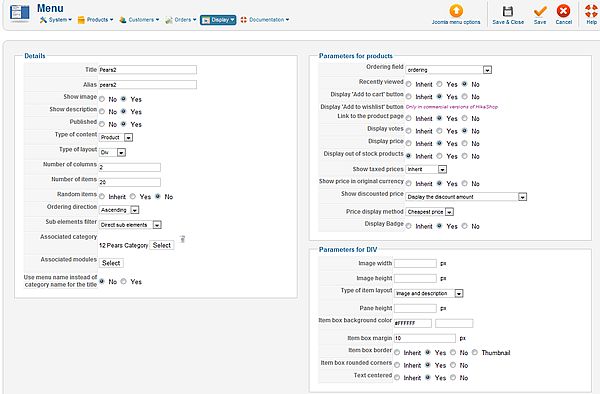Set Display price to Inherit
The height and width of the screenshot is (394, 600).
click(409, 144)
